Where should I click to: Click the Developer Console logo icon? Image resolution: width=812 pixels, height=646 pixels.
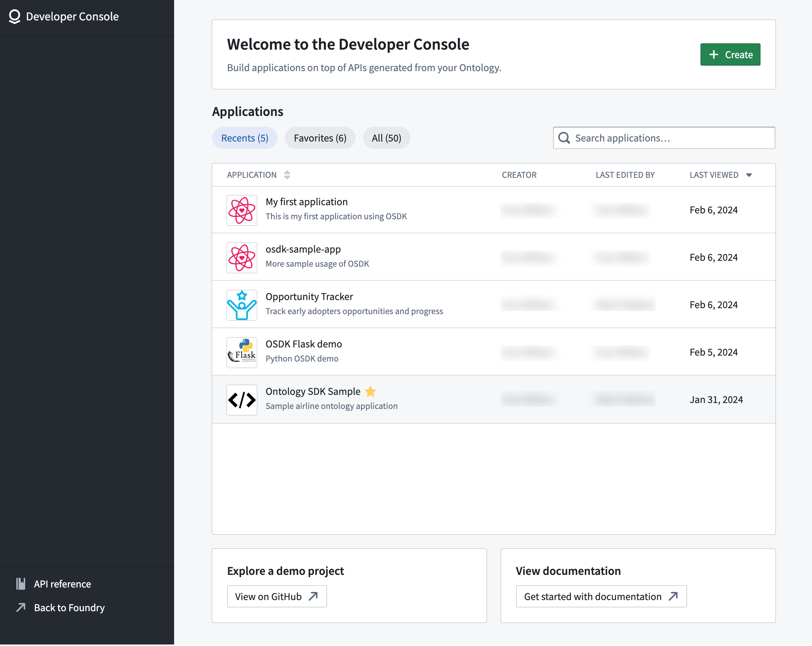click(x=14, y=17)
